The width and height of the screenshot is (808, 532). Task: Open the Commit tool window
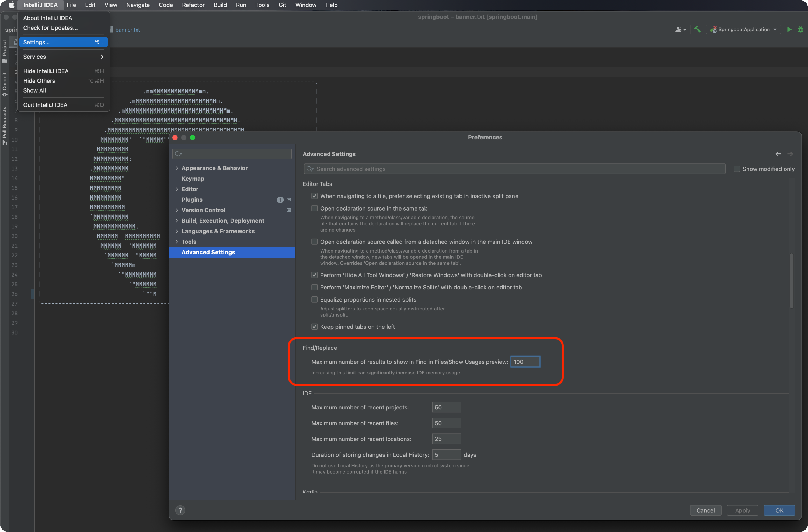4,84
